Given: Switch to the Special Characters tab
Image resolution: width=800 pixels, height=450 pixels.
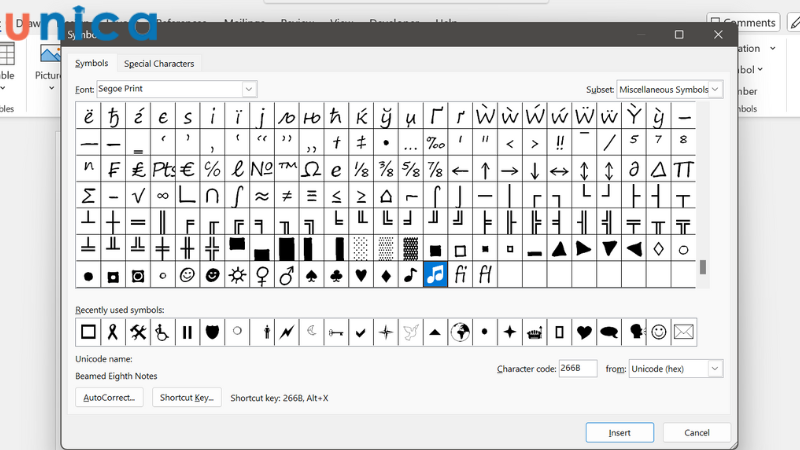Looking at the screenshot, I should click(x=159, y=64).
